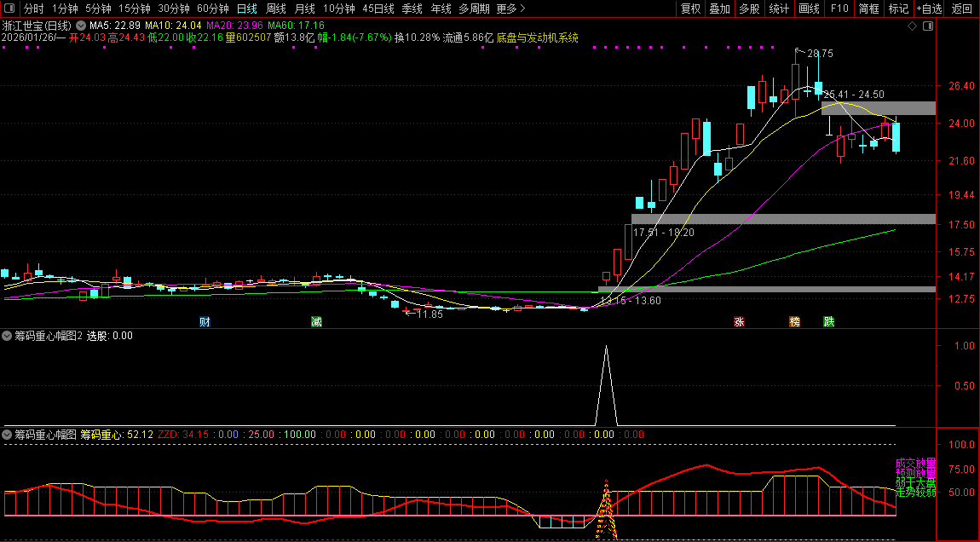Image resolution: width=980 pixels, height=542 pixels.
Task: Click the 跌 event marker icon
Action: coord(828,322)
